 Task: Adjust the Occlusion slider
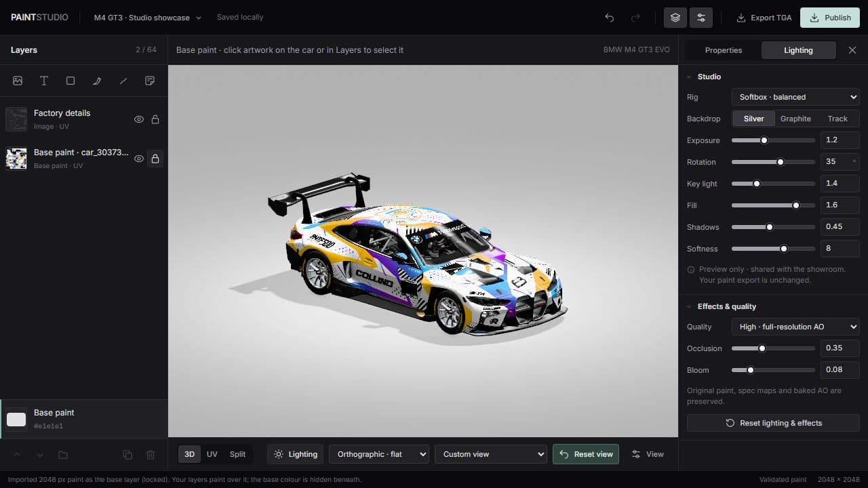pyautogui.click(x=773, y=348)
